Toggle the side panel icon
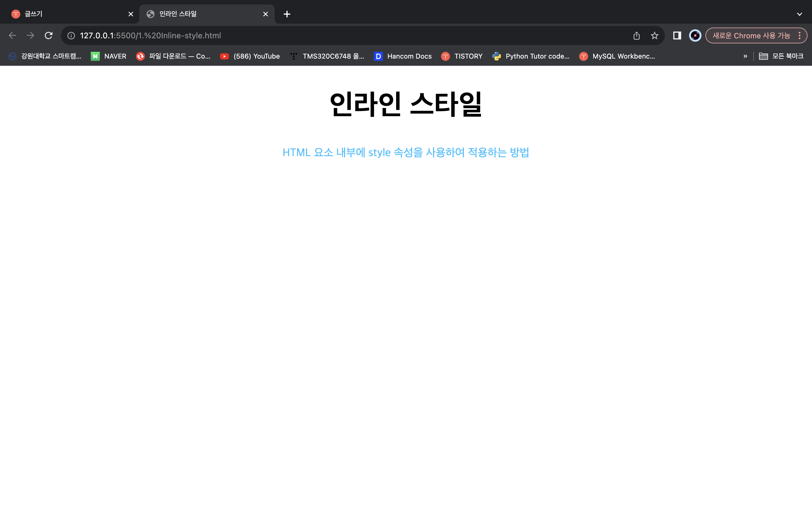Screen dimensions: 812x507 677,35
